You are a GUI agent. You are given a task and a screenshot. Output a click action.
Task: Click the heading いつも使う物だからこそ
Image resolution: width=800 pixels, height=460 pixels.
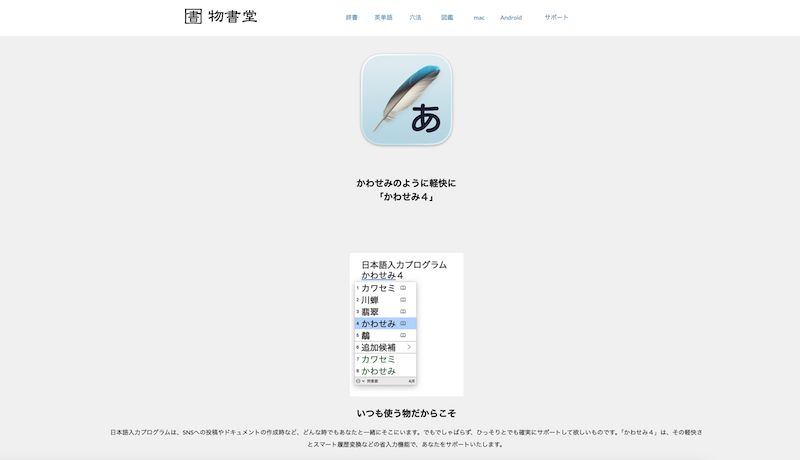pos(406,413)
